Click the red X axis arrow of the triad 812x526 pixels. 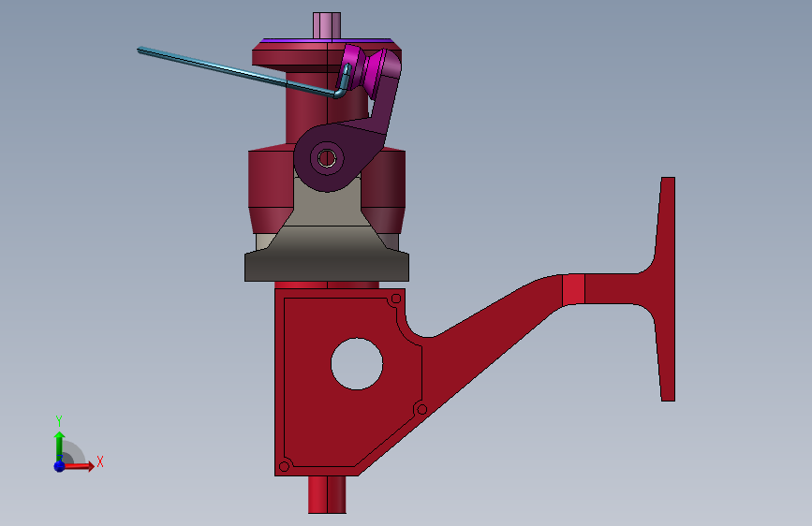click(x=79, y=466)
